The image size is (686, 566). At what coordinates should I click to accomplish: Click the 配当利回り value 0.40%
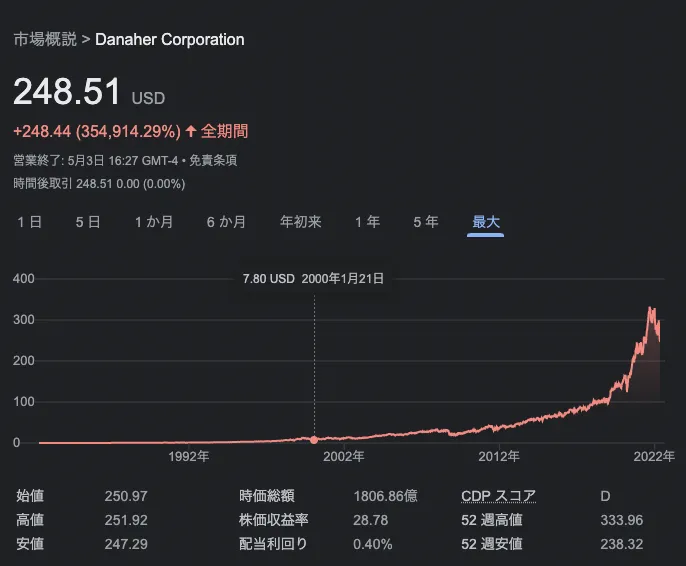pyautogui.click(x=373, y=544)
